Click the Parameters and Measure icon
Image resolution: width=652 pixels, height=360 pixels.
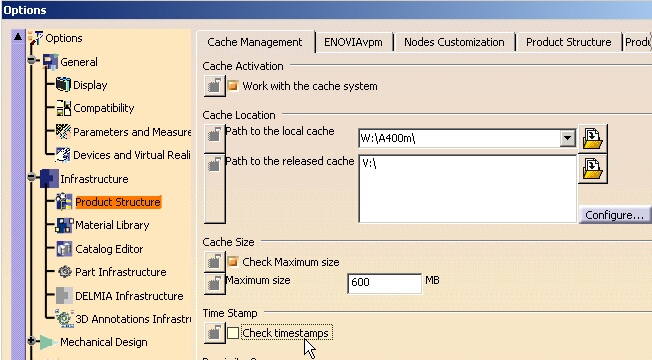click(63, 131)
